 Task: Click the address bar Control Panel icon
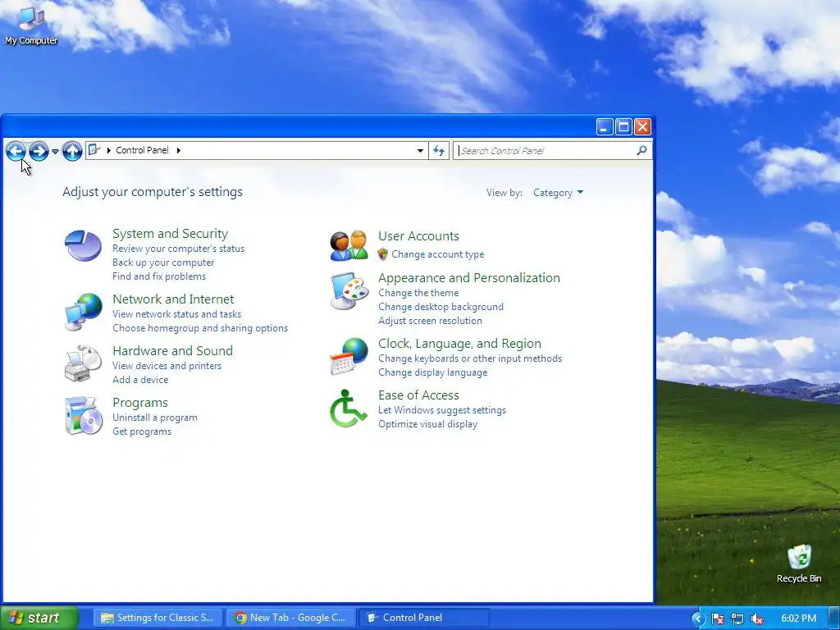click(x=94, y=150)
